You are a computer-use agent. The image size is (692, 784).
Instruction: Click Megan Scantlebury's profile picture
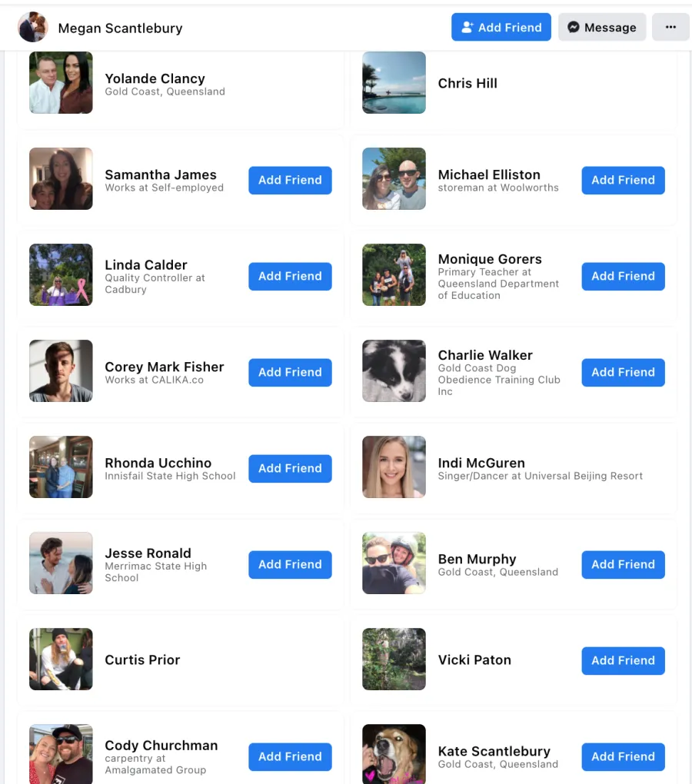tap(33, 27)
